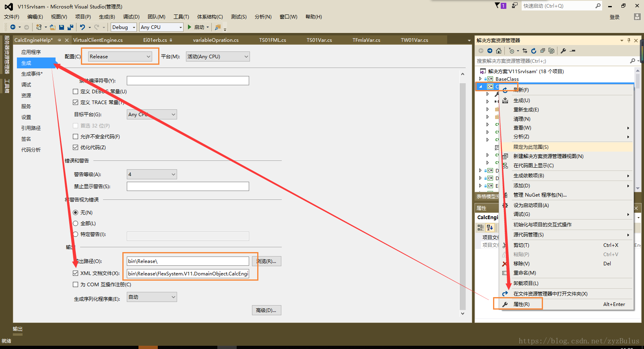Viewport: 644px width, 349px height.
Task: Click the green Start debugging play icon
Action: click(x=190, y=27)
